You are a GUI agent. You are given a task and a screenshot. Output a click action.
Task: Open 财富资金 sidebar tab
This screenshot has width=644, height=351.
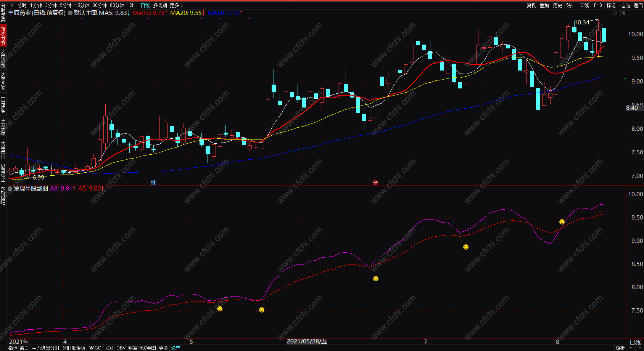coord(3,173)
